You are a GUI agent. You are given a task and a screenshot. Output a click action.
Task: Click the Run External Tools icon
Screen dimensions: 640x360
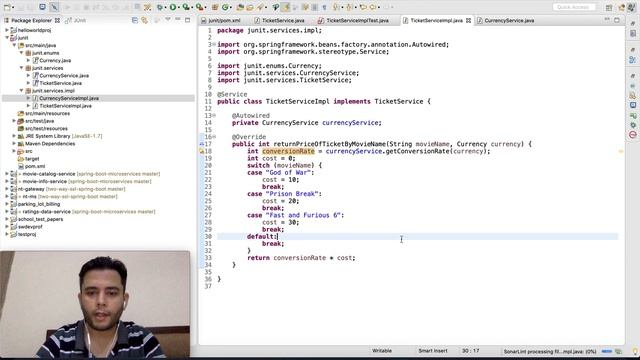point(199,7)
